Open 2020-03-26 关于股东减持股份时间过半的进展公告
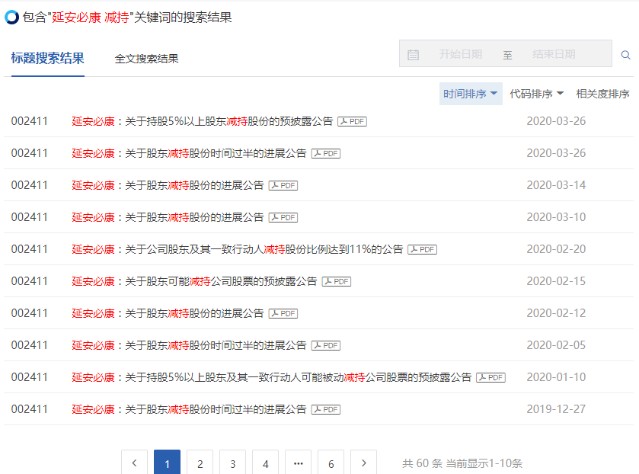This screenshot has height=474, width=639. (x=189, y=154)
